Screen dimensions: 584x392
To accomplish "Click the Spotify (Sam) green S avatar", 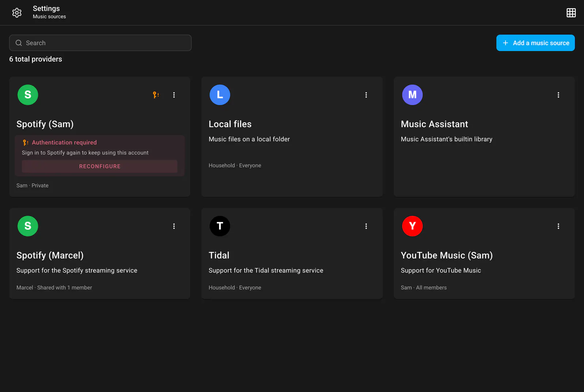I will point(28,95).
